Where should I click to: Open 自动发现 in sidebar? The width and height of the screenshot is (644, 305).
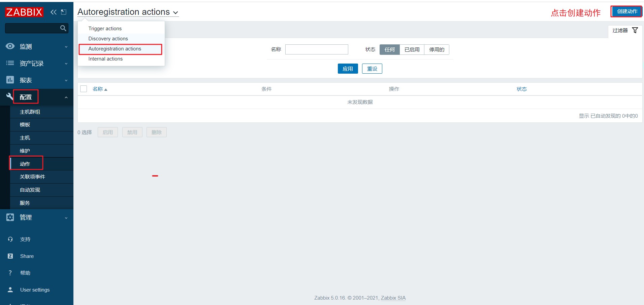pyautogui.click(x=41, y=190)
